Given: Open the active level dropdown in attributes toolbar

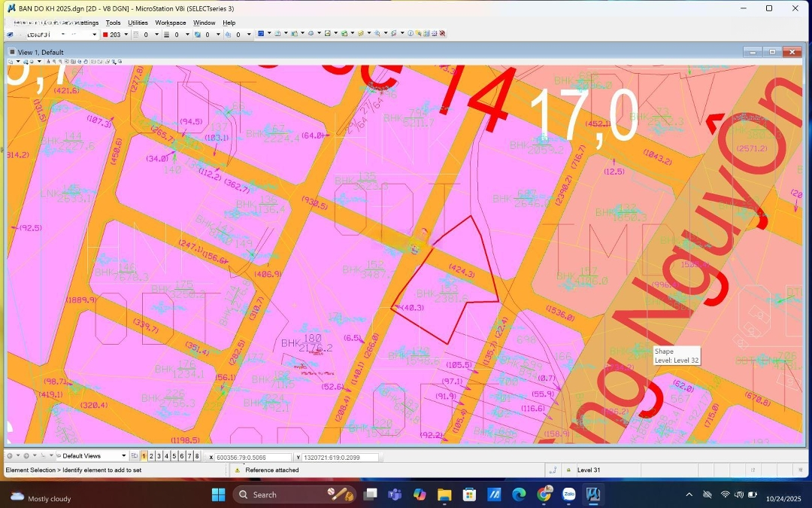Looking at the screenshot, I should click(x=94, y=35).
